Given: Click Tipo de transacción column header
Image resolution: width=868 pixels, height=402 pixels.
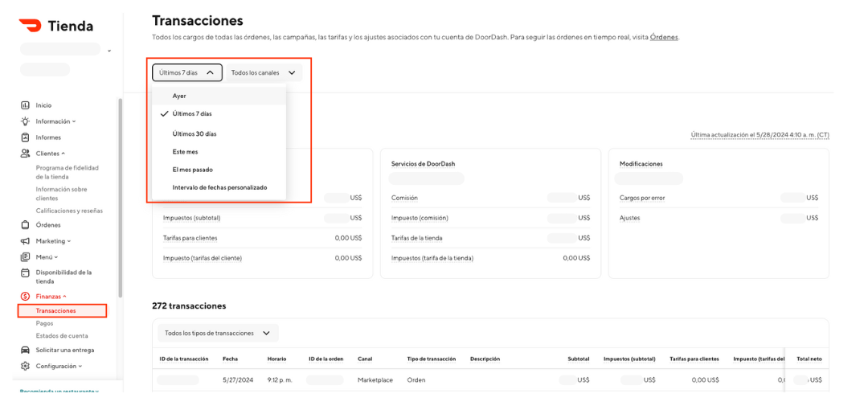Looking at the screenshot, I should (x=432, y=359).
